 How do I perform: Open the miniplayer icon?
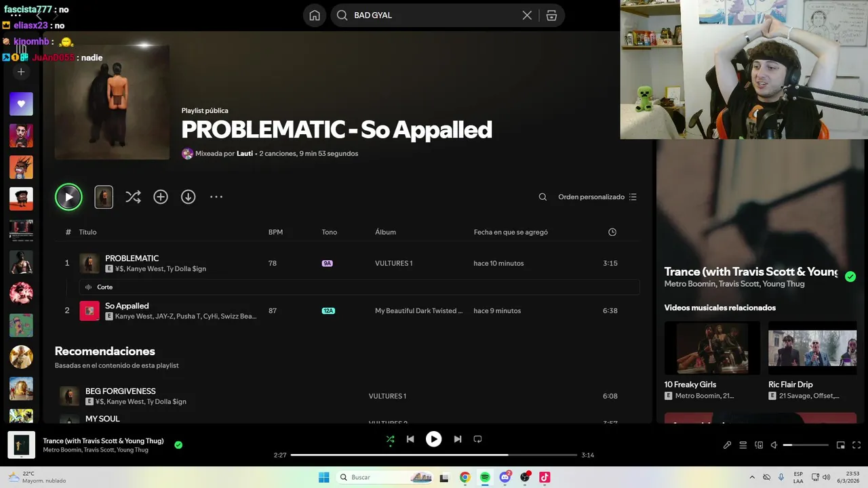[x=840, y=445]
